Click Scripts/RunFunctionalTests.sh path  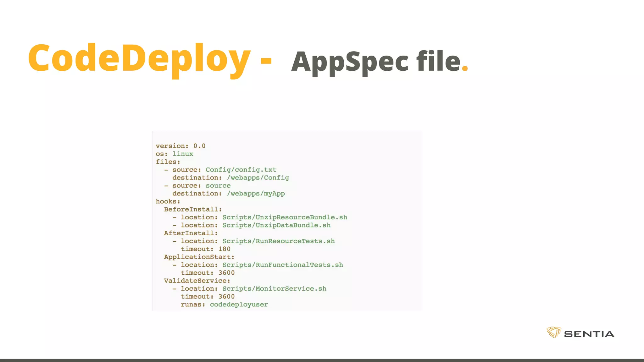pos(283,265)
